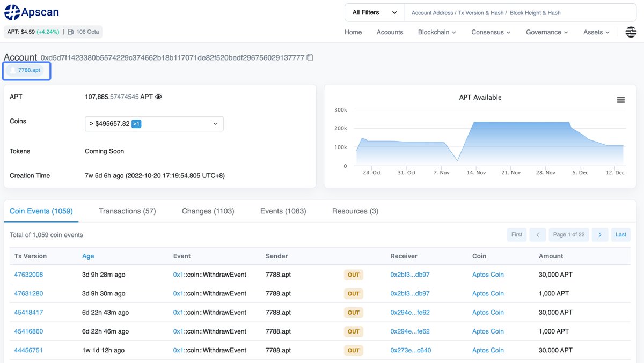This screenshot has height=363, width=644.
Task: Expand the Blockchain menu
Action: [x=437, y=32]
